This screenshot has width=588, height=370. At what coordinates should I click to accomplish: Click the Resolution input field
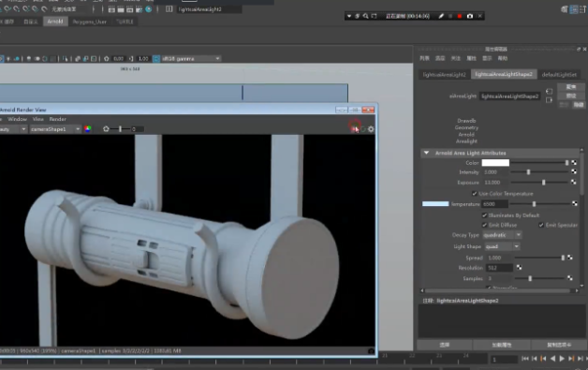click(499, 268)
